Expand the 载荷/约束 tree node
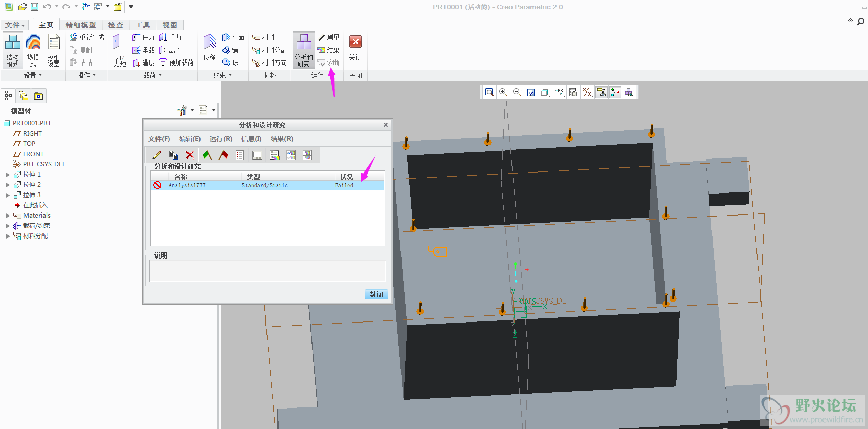This screenshot has width=868, height=429. 8,226
